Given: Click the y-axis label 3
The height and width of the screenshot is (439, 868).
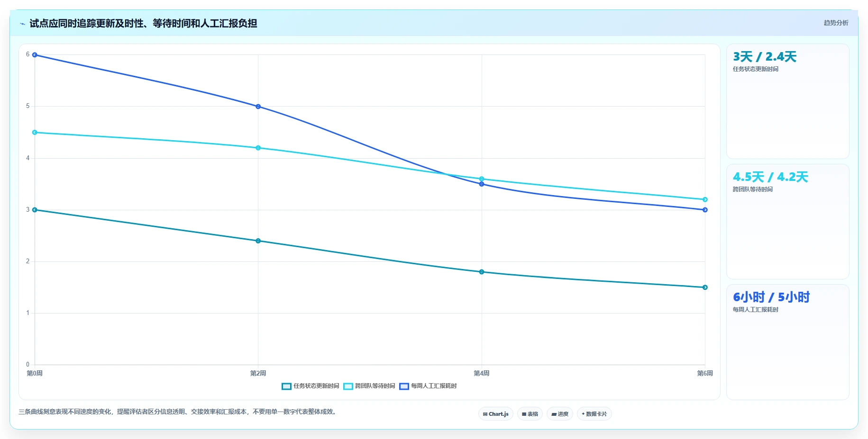Looking at the screenshot, I should coord(27,210).
